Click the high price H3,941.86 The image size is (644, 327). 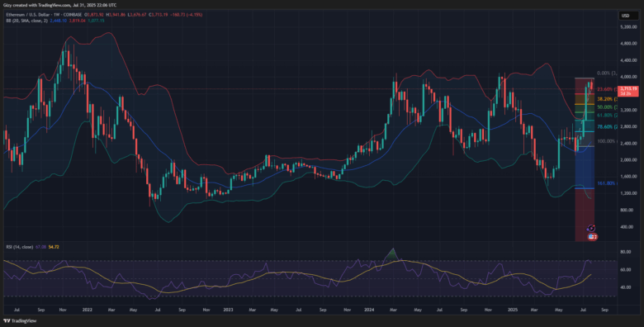116,15
